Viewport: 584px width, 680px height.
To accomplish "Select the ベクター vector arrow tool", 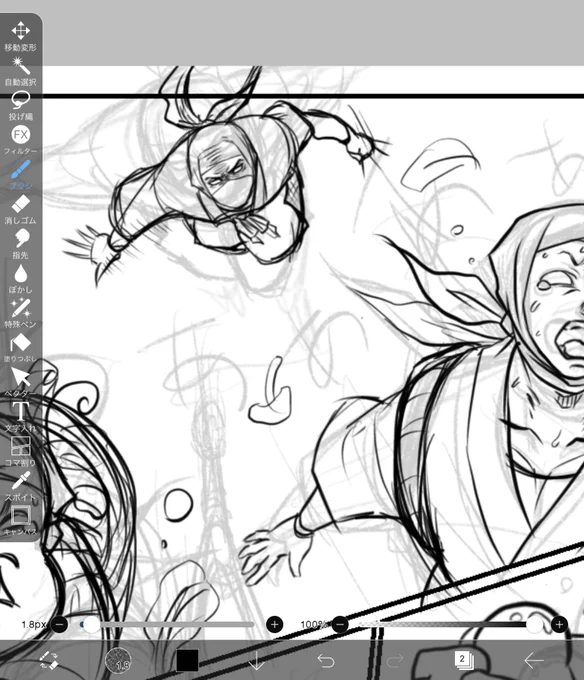I will (x=20, y=382).
